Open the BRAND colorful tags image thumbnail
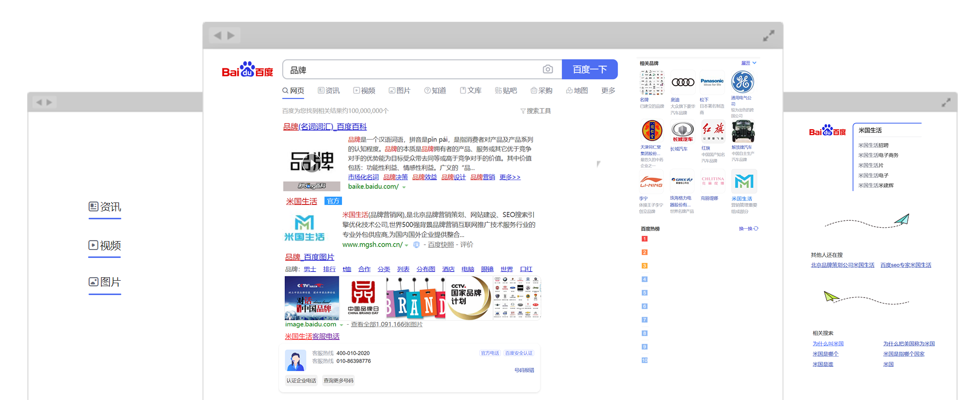The height and width of the screenshot is (400, 980). click(415, 298)
